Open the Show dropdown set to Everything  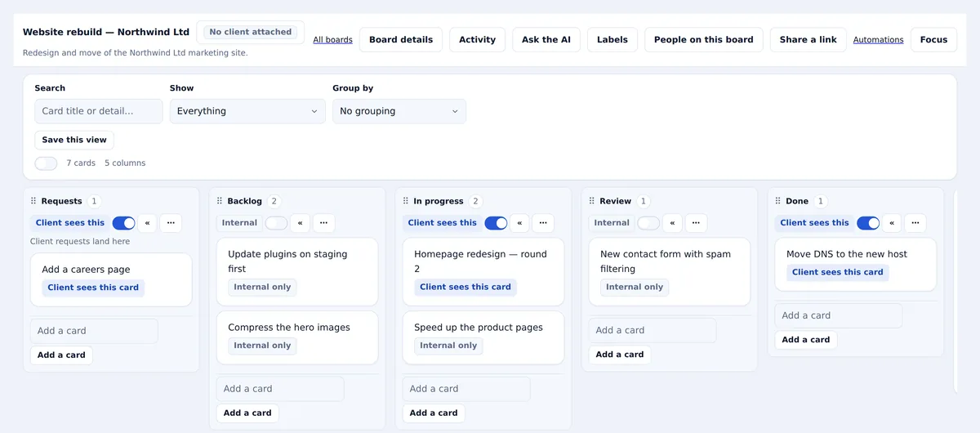247,111
